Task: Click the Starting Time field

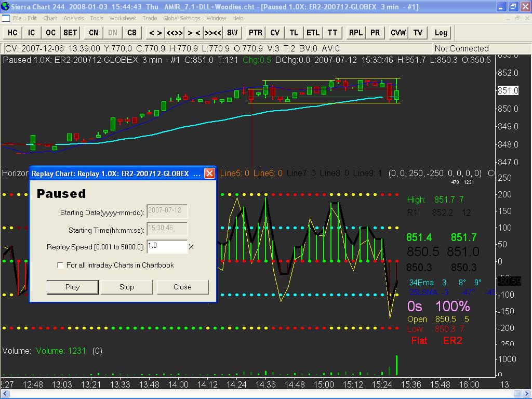Action: coord(167,229)
